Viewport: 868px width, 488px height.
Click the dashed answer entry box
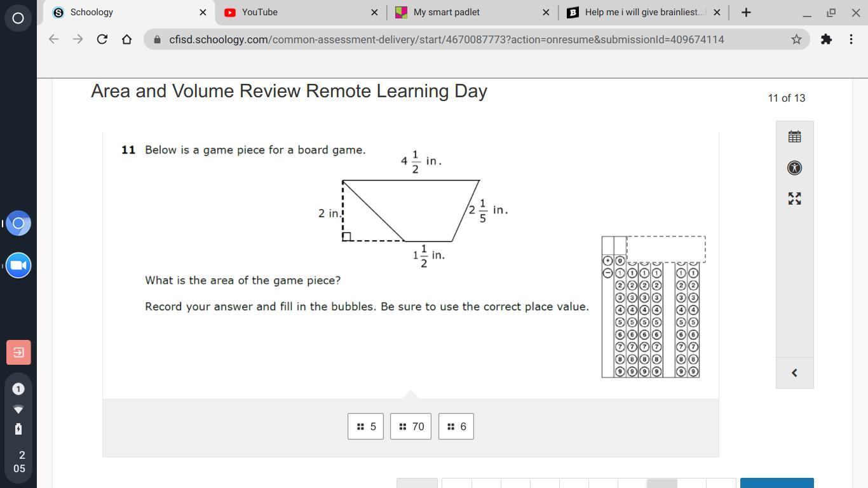pos(666,249)
